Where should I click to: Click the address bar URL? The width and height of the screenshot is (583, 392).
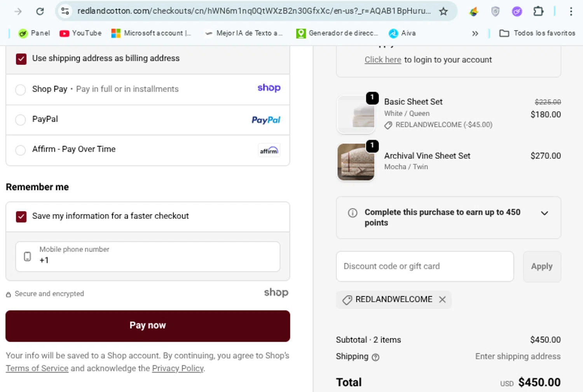click(254, 11)
